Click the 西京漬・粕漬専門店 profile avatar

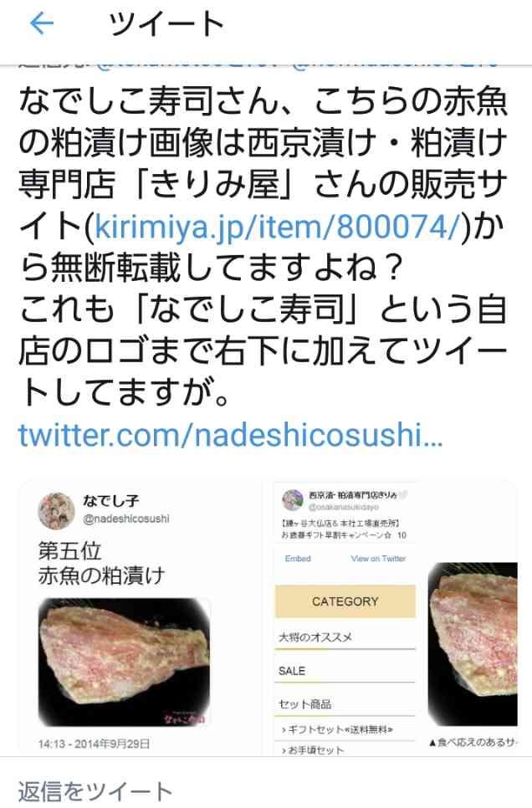point(292,500)
